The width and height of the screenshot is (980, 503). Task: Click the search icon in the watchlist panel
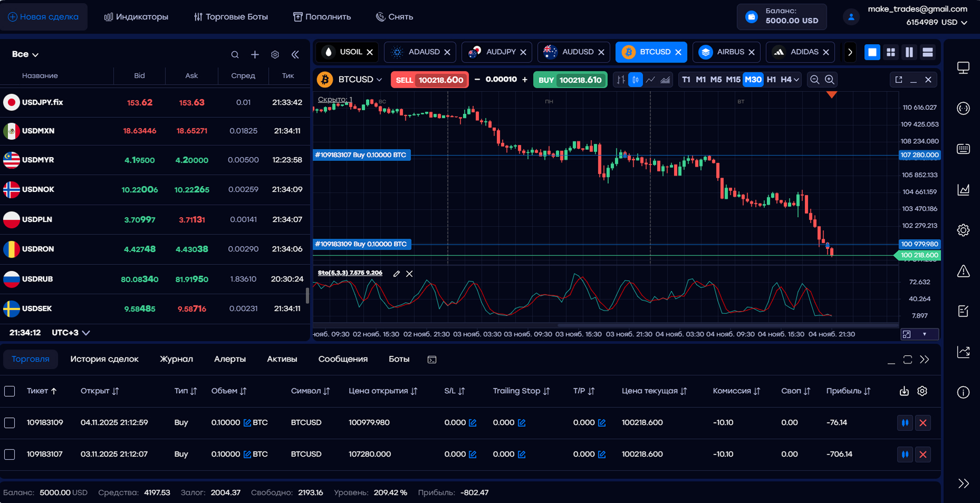tap(235, 55)
